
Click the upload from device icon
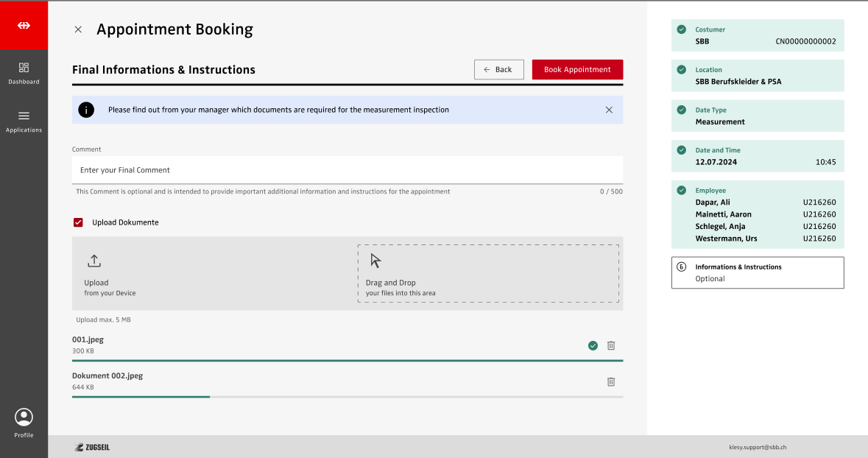(x=94, y=261)
